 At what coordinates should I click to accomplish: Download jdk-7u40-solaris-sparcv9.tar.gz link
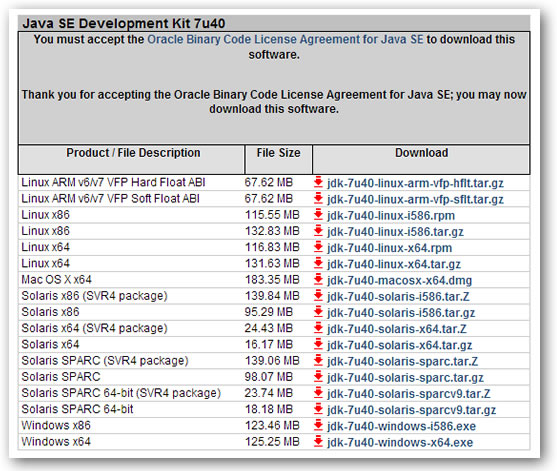click(x=411, y=410)
